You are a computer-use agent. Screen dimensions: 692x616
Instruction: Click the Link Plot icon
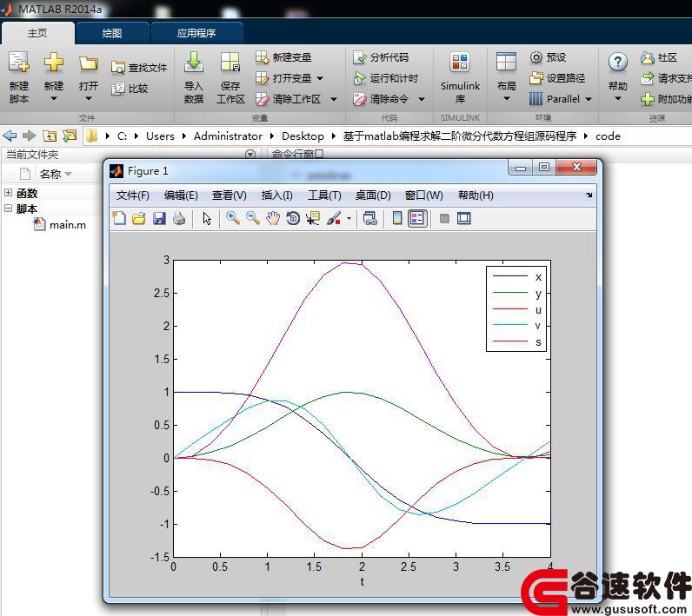[369, 218]
